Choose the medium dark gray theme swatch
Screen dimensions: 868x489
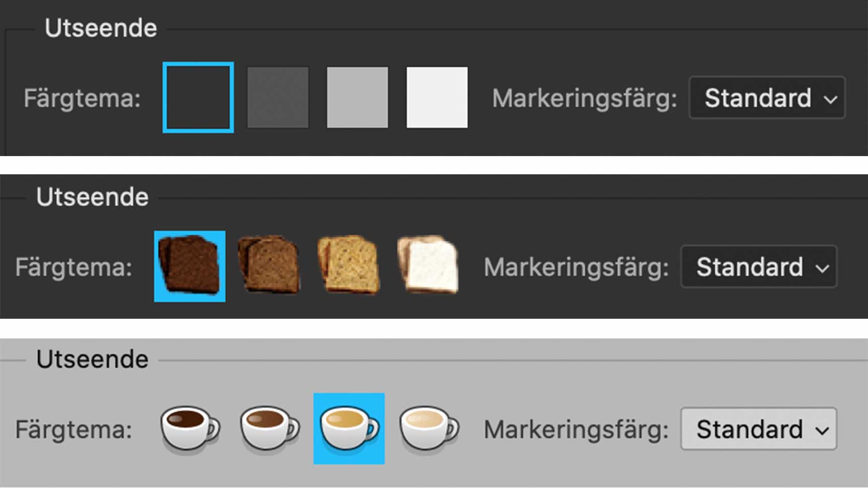point(278,97)
